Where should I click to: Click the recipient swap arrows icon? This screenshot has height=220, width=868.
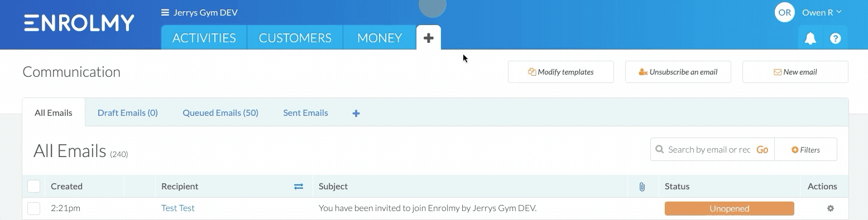[x=299, y=187]
